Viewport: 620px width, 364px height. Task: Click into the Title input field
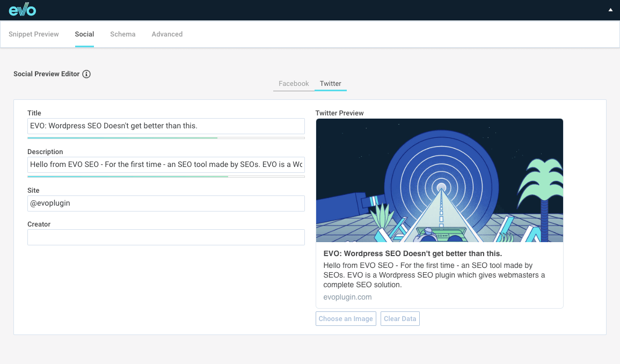(166, 126)
